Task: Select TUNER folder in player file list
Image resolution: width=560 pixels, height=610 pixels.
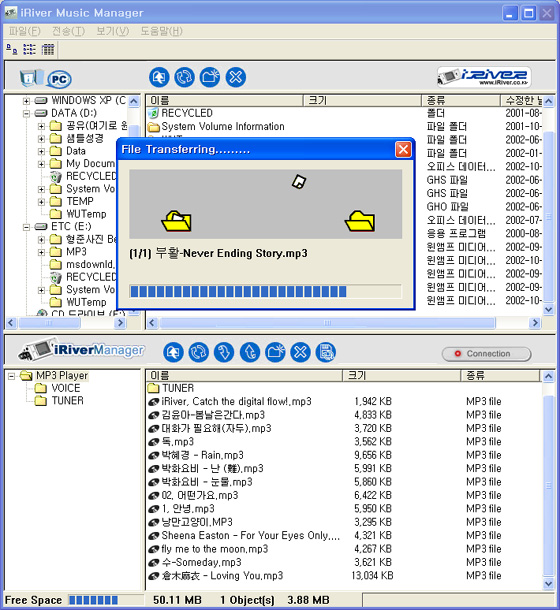Action: pyautogui.click(x=171, y=388)
